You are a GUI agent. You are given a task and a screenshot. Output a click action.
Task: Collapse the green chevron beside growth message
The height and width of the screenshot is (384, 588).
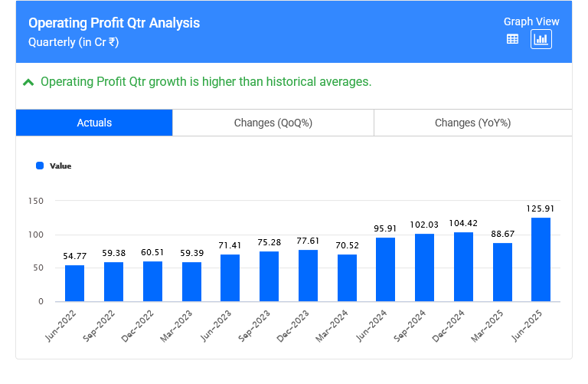(x=28, y=82)
